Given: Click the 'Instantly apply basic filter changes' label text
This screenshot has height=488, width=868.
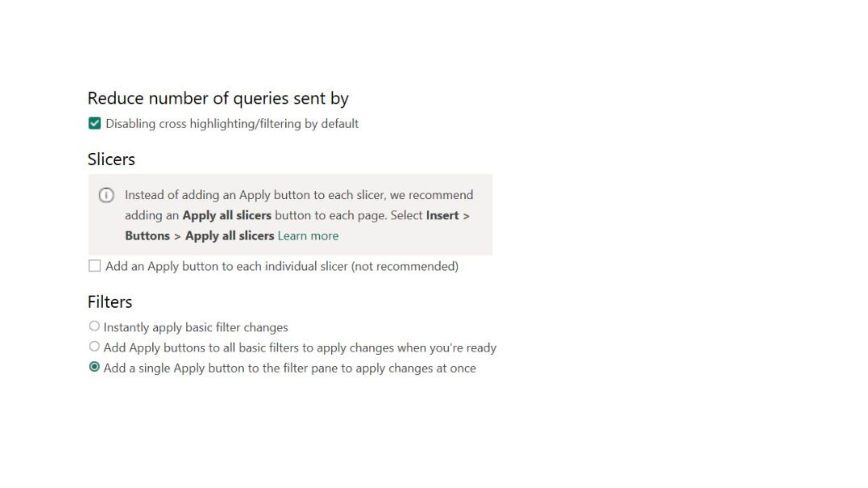Looking at the screenshot, I should (195, 327).
